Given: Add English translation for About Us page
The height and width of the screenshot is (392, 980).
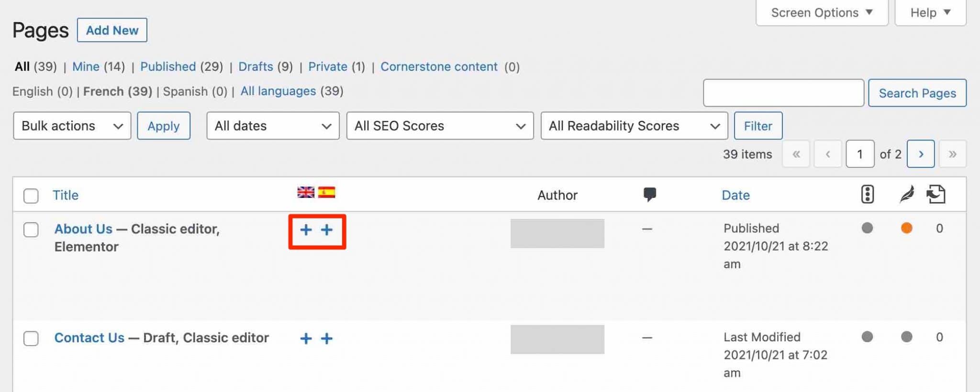Looking at the screenshot, I should 305,230.
